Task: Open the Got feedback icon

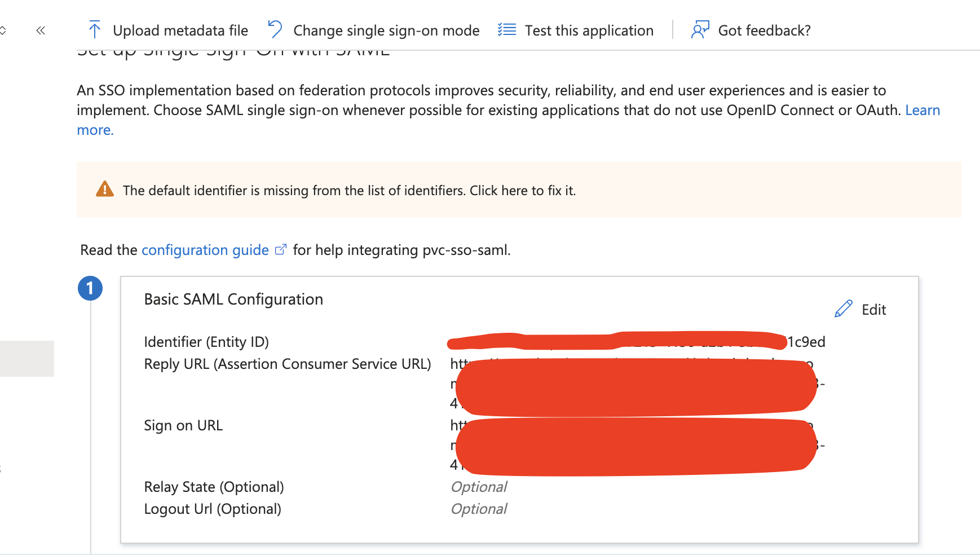Action: click(699, 29)
